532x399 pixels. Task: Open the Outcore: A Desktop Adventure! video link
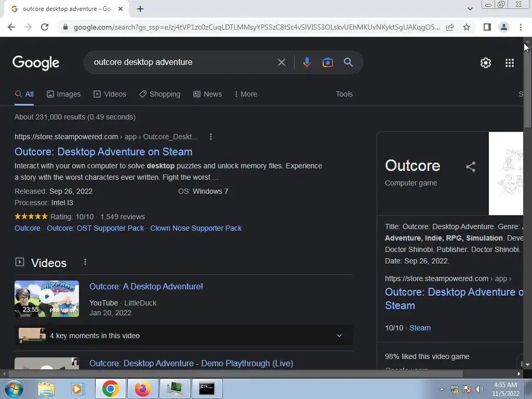[x=146, y=286]
